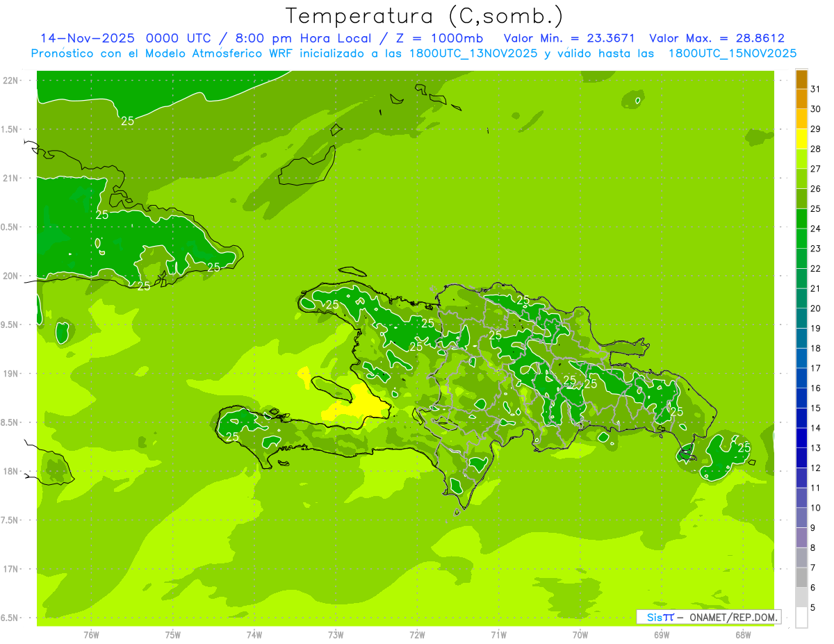Select the olive-green swatch between 25 and 26
This screenshot has width=834, height=644.
pyautogui.click(x=801, y=199)
